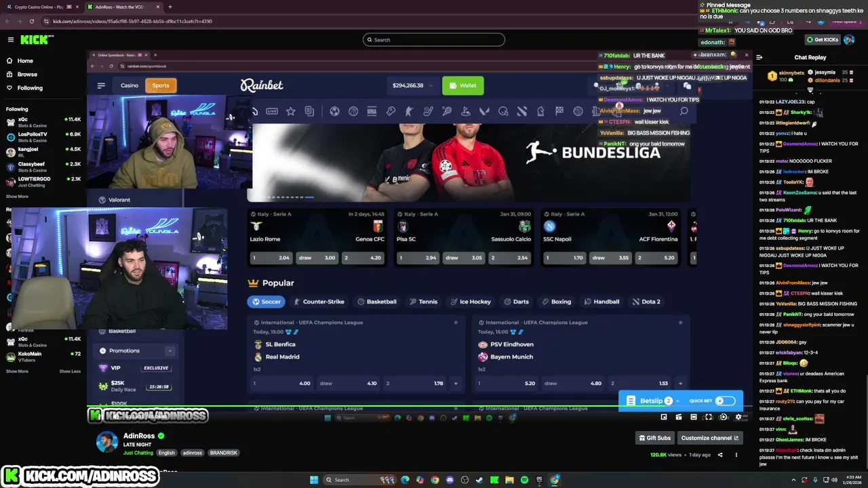
Task: Open the Kick hamburger menu
Action: click(x=10, y=40)
